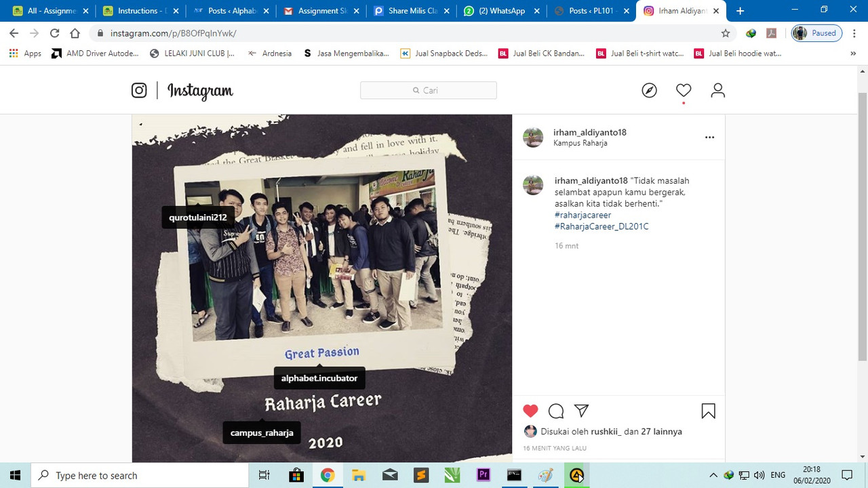Viewport: 868px width, 488px height.
Task: Open Task View on taskbar
Action: click(x=264, y=475)
